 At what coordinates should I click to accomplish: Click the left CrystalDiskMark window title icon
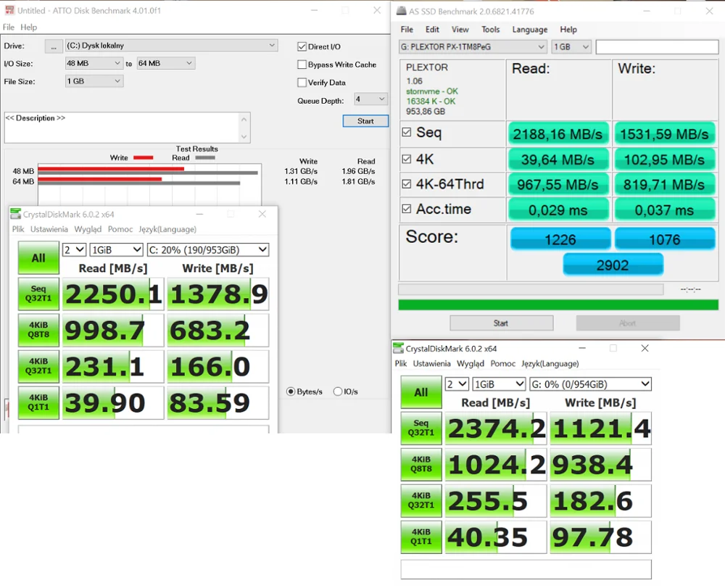(x=16, y=214)
